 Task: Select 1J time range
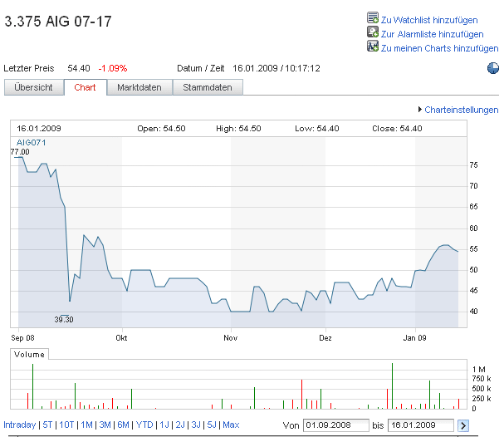pos(164,425)
